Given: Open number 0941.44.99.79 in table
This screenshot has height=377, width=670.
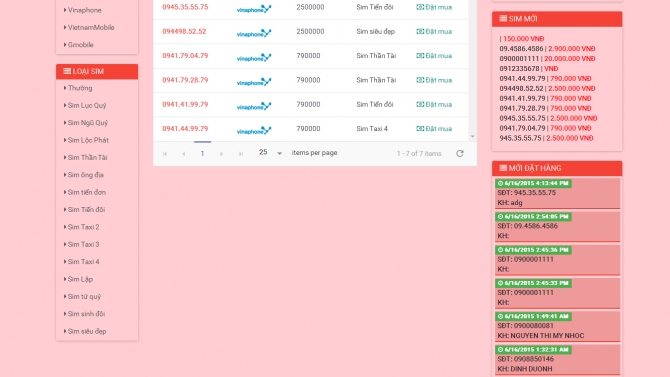Looking at the screenshot, I should [185, 129].
